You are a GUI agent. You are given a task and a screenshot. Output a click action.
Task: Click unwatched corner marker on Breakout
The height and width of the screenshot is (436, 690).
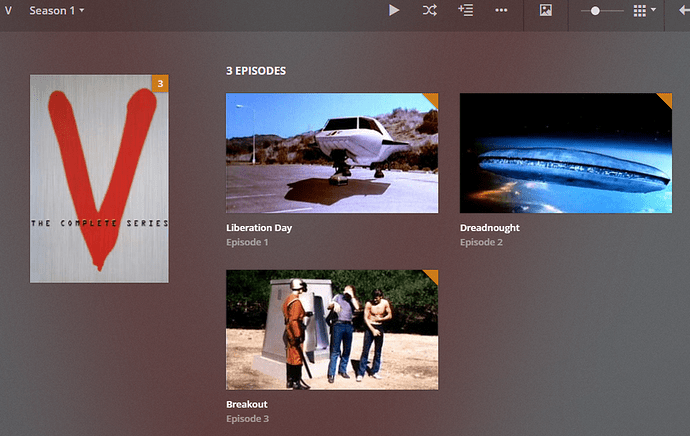432,275
